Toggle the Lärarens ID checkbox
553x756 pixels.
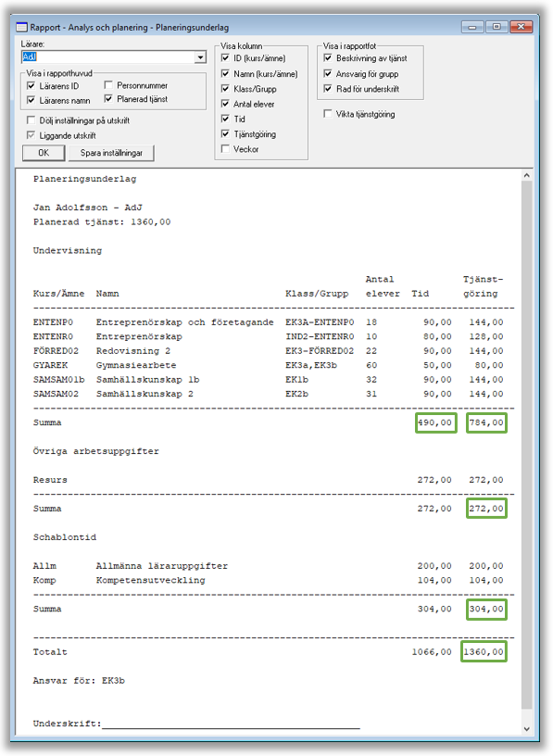click(31, 86)
